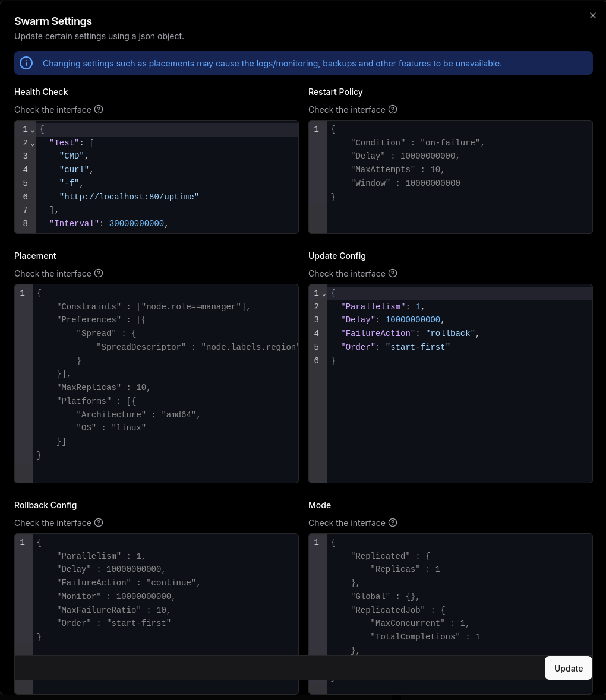Collapse the "Test" array fold on line 2
The image size is (606, 700).
[33, 144]
